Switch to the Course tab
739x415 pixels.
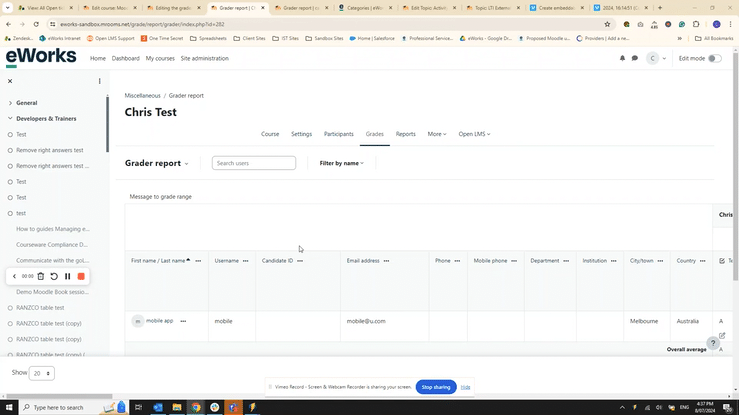[270, 134]
